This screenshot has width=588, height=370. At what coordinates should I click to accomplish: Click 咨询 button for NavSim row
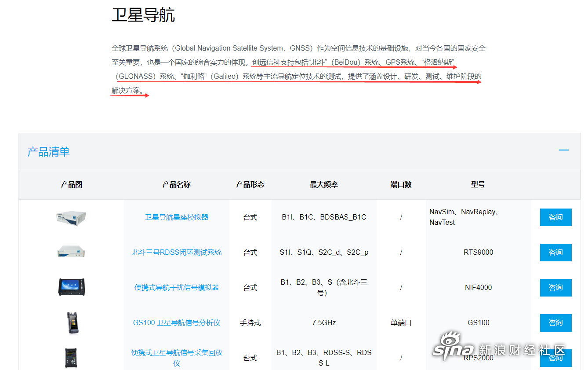click(556, 217)
